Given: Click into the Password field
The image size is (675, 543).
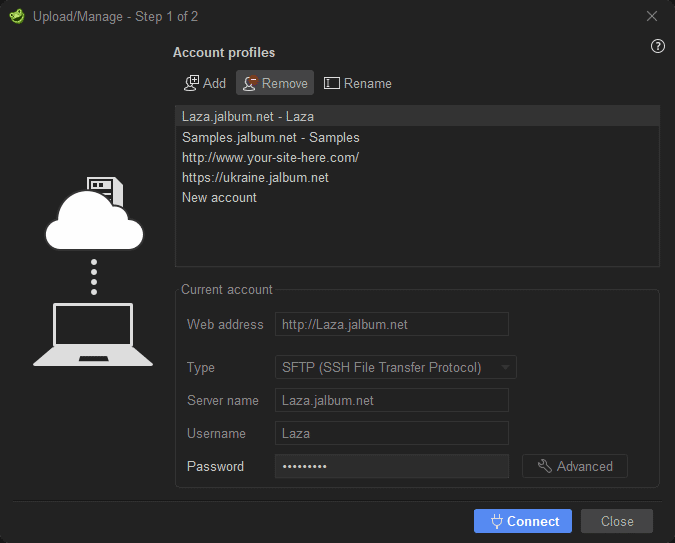Looking at the screenshot, I should click(392, 466).
